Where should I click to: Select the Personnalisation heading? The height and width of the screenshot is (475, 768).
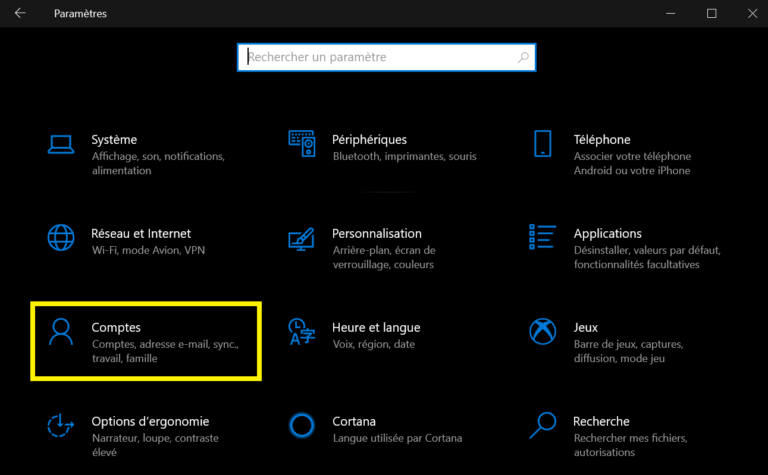click(x=377, y=234)
